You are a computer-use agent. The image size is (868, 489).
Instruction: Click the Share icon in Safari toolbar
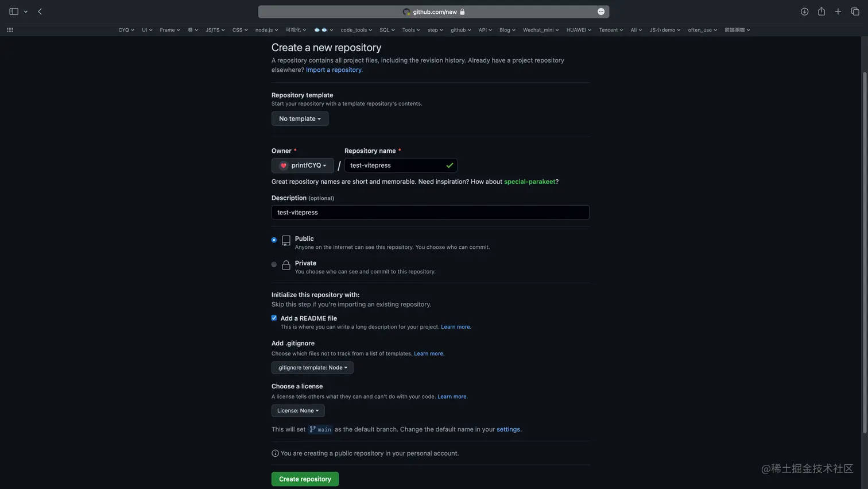pos(821,11)
